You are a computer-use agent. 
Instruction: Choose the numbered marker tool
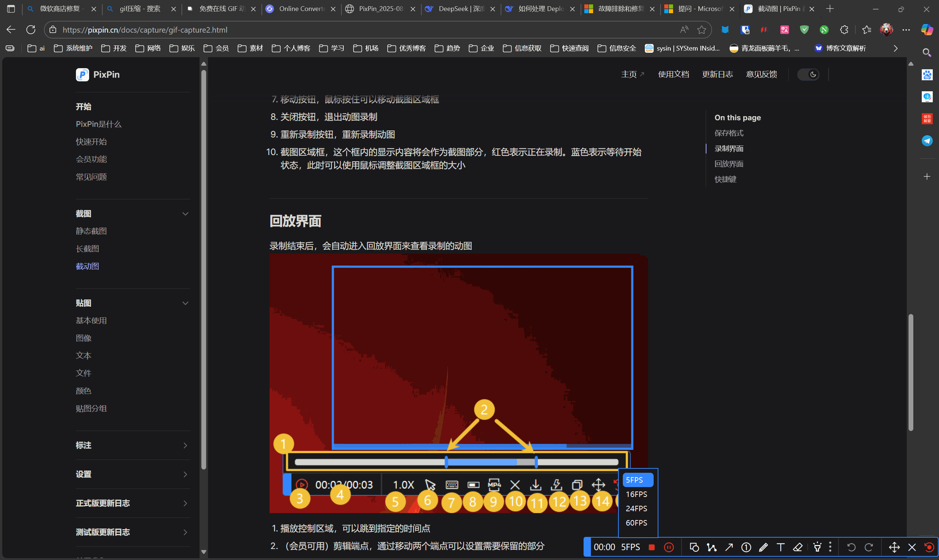pyautogui.click(x=746, y=547)
